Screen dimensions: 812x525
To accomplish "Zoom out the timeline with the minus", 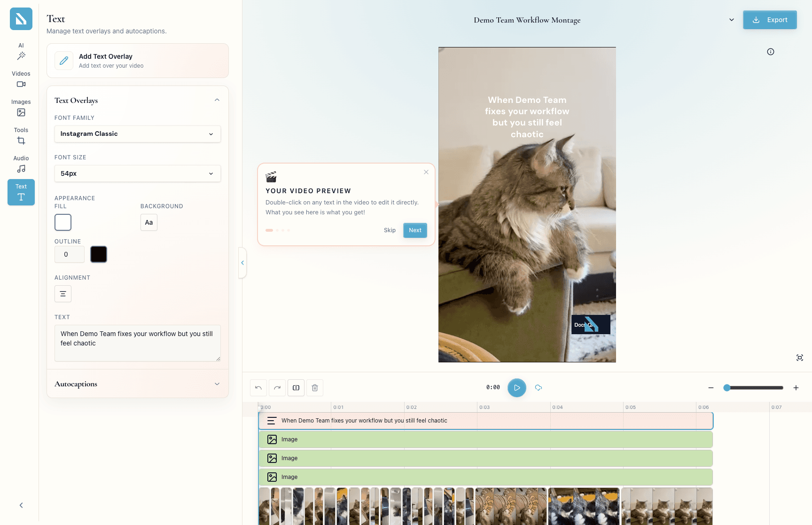I will [x=711, y=388].
